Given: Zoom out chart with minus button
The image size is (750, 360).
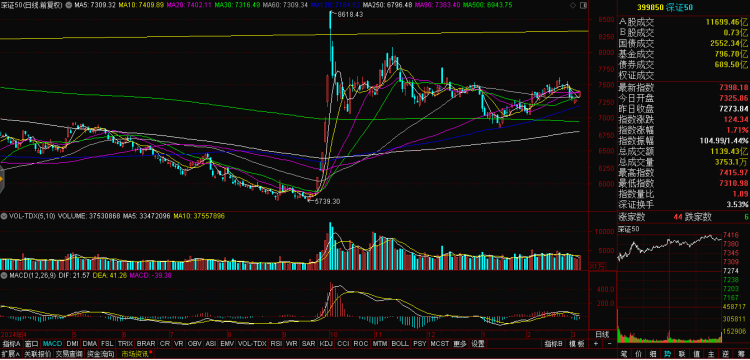Looking at the screenshot, I should [609, 344].
